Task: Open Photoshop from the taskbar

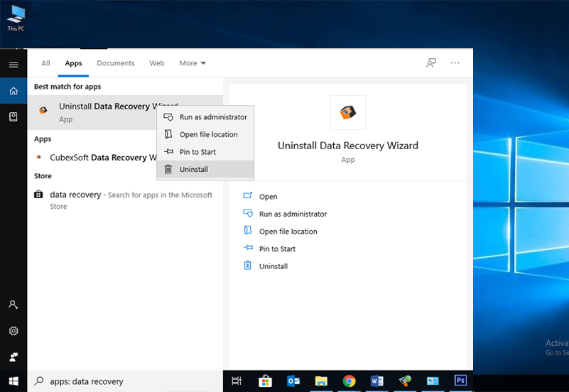Action: pos(460,381)
